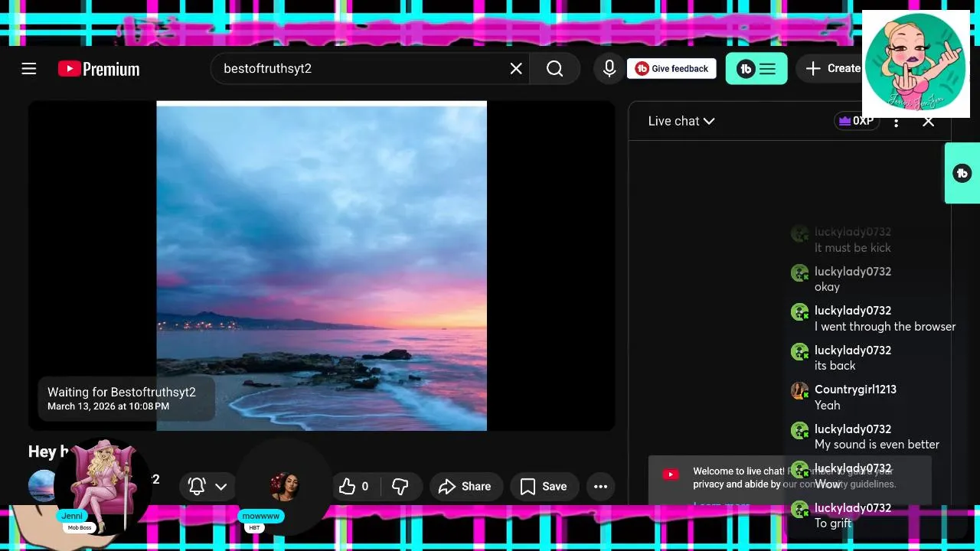
Task: Click the magnifier search button
Action: click(x=555, y=69)
